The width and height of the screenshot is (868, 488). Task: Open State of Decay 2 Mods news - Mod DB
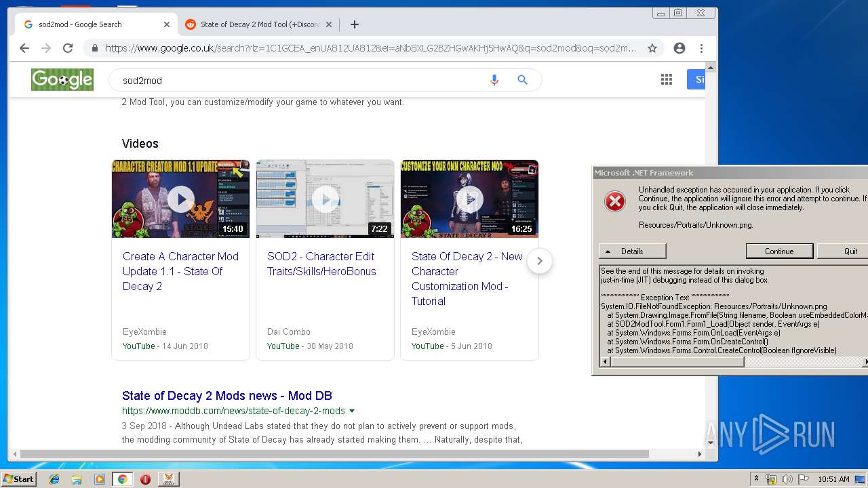point(227,396)
